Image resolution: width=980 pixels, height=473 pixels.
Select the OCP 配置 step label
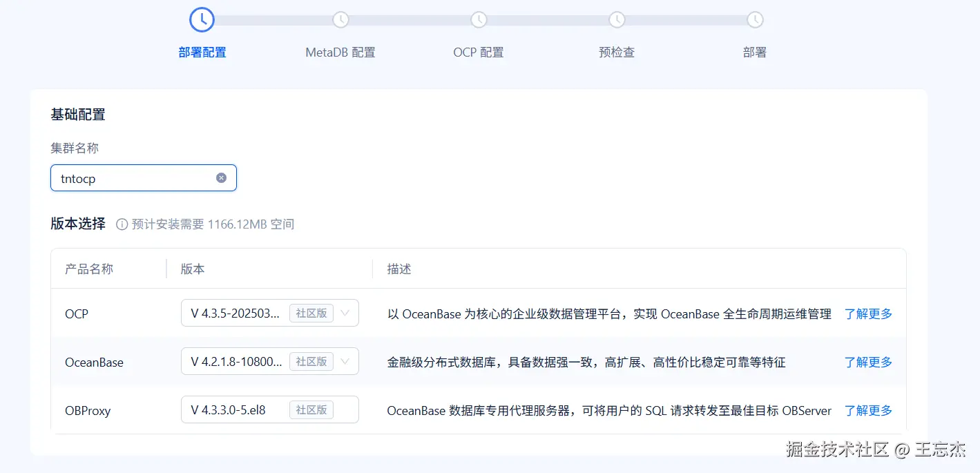click(x=479, y=52)
